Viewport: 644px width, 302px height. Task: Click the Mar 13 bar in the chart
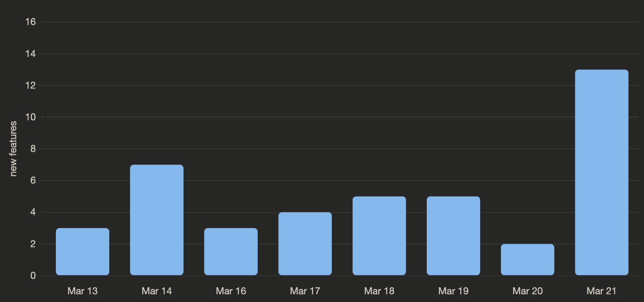coord(82,252)
